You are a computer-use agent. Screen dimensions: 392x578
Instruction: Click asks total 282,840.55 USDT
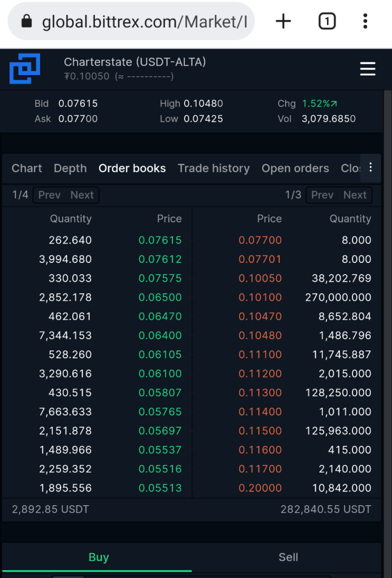(326, 509)
